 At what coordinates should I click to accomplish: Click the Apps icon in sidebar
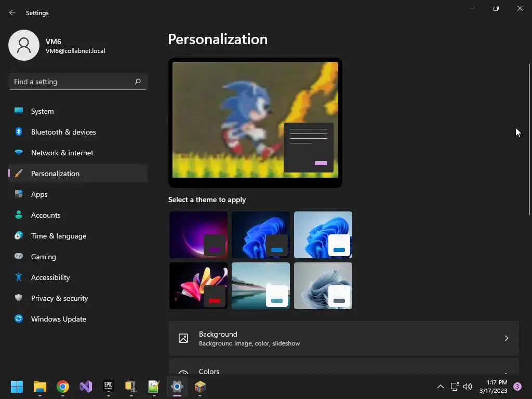tap(19, 194)
